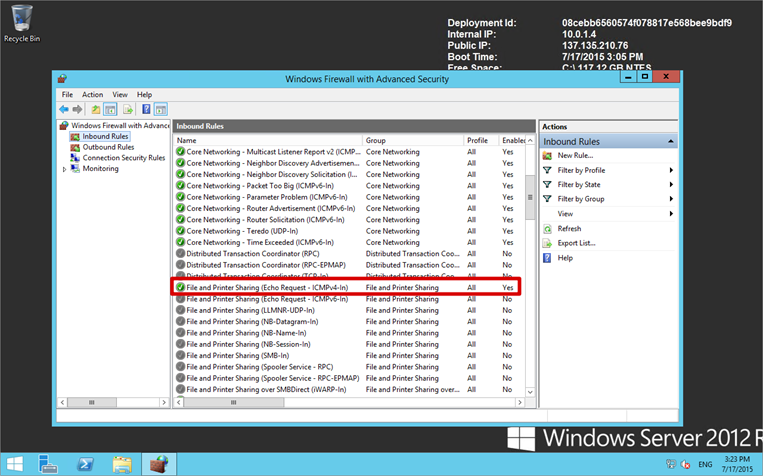Screen dimensions: 763x476
Task: Click the Help icon in Actions pane
Action: point(547,258)
